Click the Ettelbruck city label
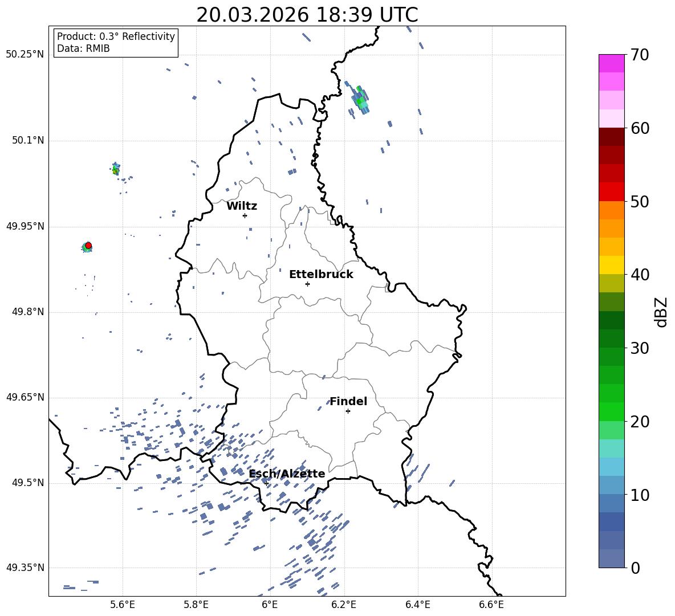This screenshot has height=616, width=675. (x=321, y=275)
